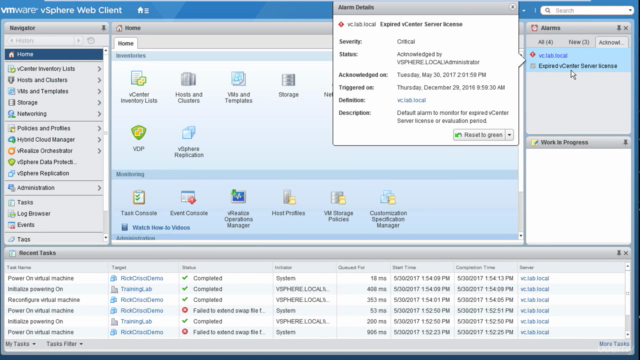The height and width of the screenshot is (360, 640).
Task: Expand Administration chevron in Navigator
Action: pos(99,188)
